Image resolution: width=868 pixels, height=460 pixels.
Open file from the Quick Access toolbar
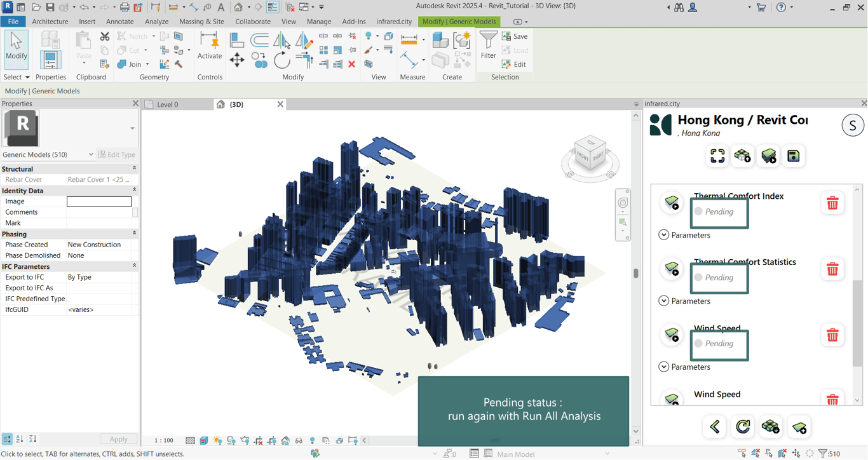(36, 8)
